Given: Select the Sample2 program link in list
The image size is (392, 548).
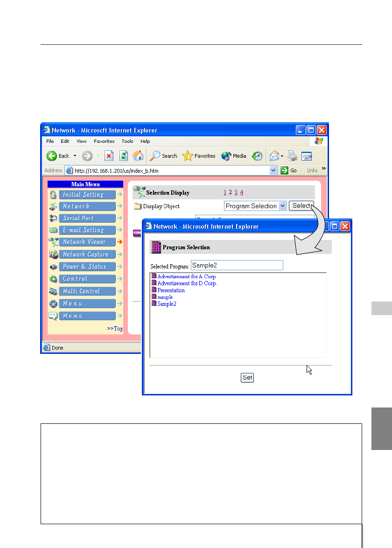Looking at the screenshot, I should (x=167, y=304).
